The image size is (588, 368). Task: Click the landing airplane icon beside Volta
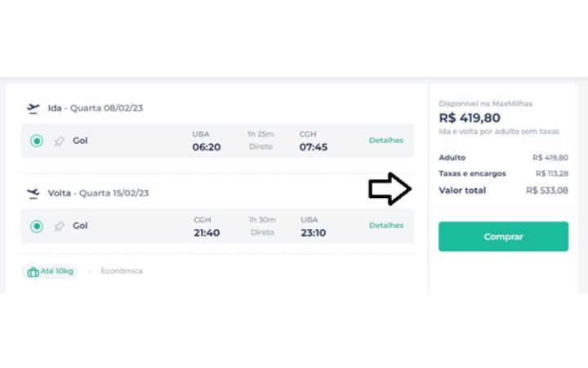[x=33, y=193]
